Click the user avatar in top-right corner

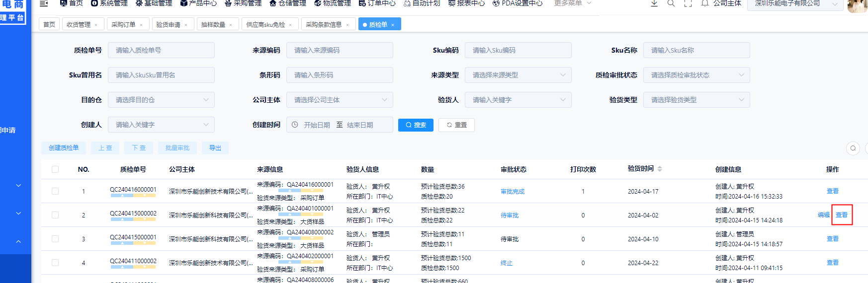click(x=857, y=5)
